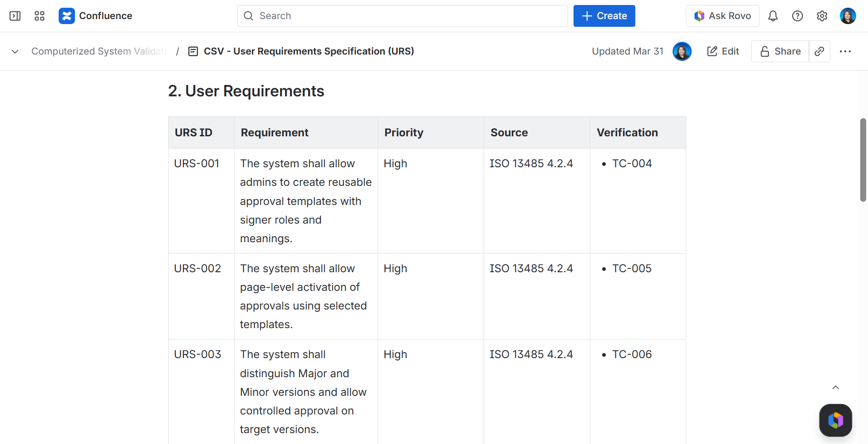This screenshot has width=868, height=444.
Task: Select the URS ID column header
Action: click(x=201, y=133)
